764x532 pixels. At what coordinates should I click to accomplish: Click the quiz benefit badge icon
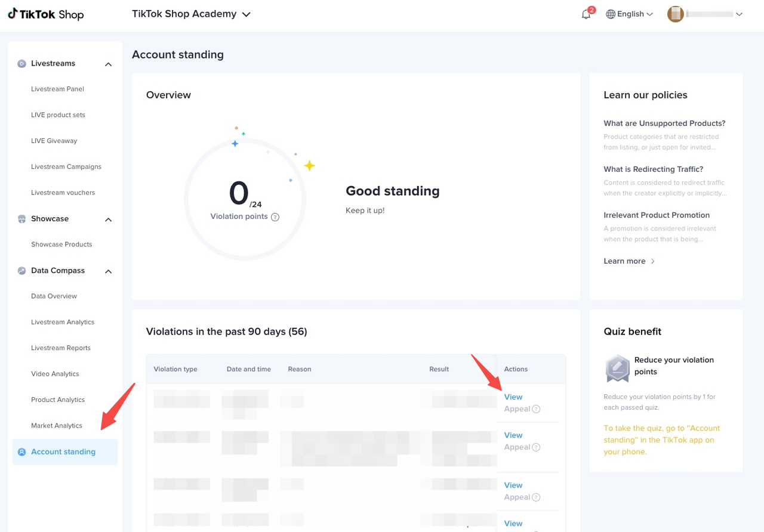(617, 368)
